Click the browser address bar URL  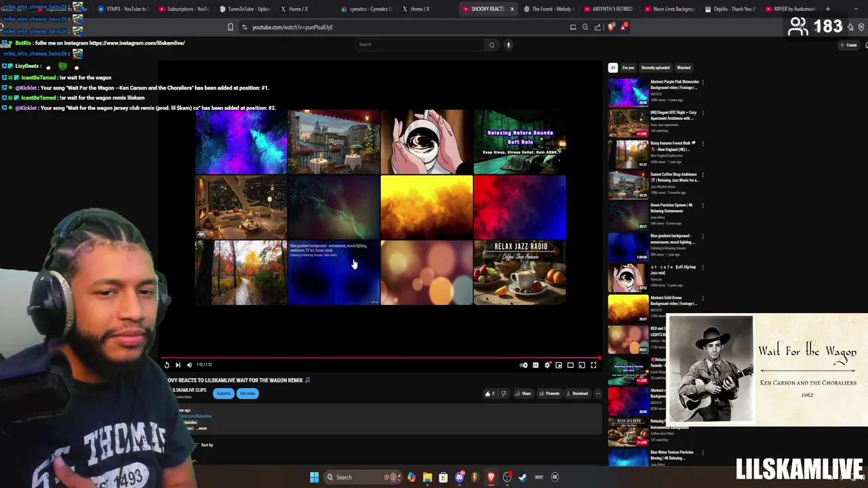pyautogui.click(x=293, y=27)
